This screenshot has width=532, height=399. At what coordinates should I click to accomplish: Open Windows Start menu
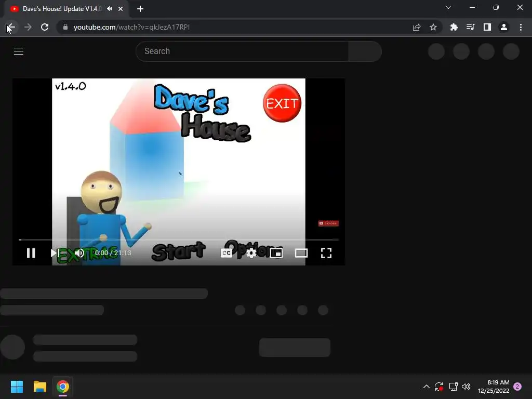click(17, 387)
